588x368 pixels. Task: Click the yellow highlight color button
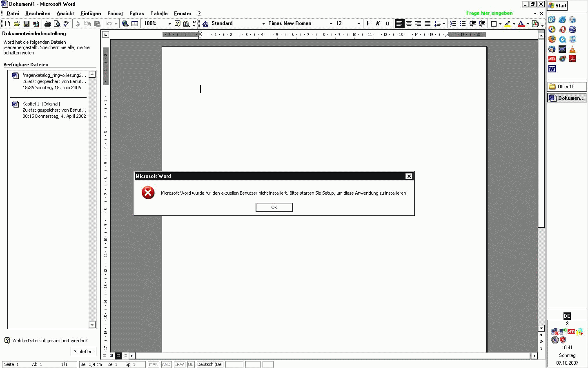508,24
